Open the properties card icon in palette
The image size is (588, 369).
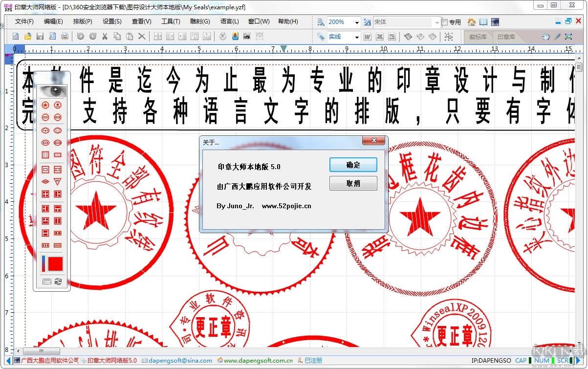click(x=46, y=282)
